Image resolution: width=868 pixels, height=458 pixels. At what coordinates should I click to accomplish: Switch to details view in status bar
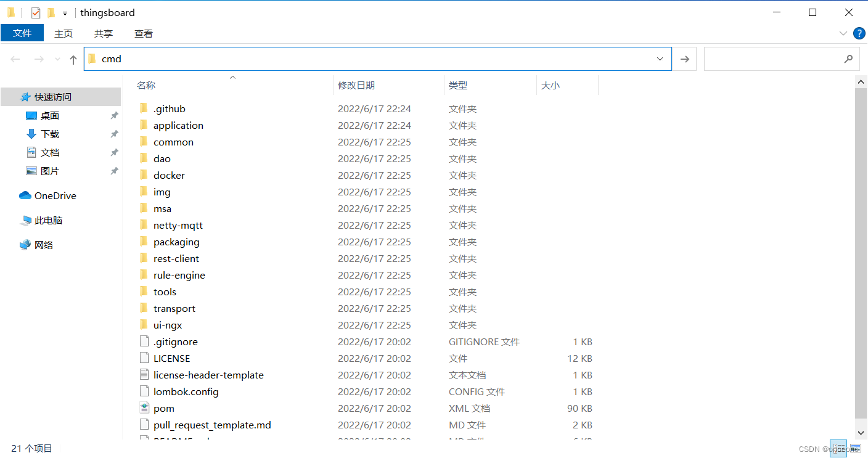[x=838, y=448]
